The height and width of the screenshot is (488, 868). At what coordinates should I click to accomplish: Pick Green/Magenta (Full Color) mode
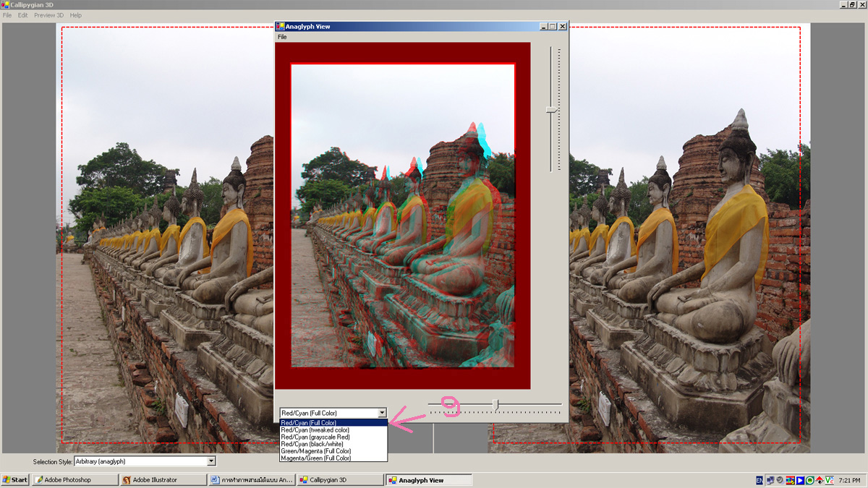[x=315, y=450]
